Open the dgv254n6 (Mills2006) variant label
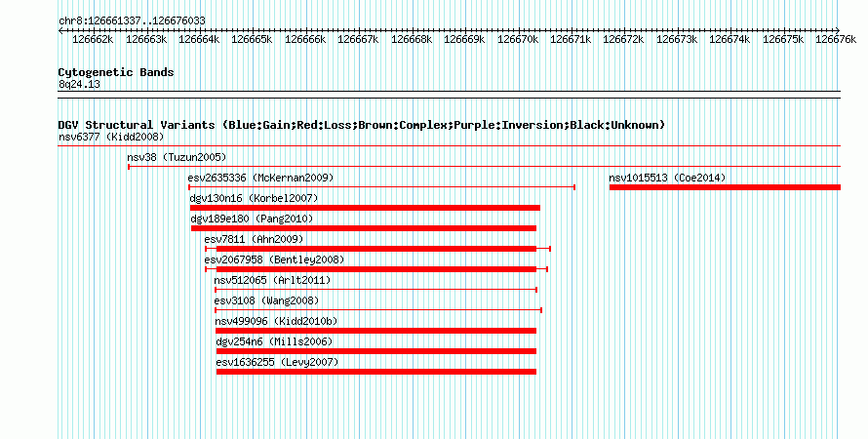Screen dimensions: 868x439 (x=275, y=341)
